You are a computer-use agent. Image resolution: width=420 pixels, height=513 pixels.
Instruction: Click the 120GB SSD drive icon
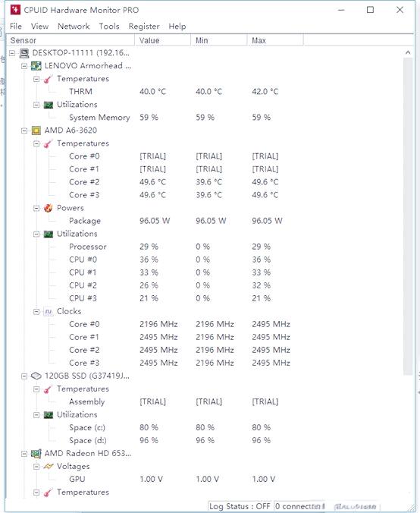36,376
